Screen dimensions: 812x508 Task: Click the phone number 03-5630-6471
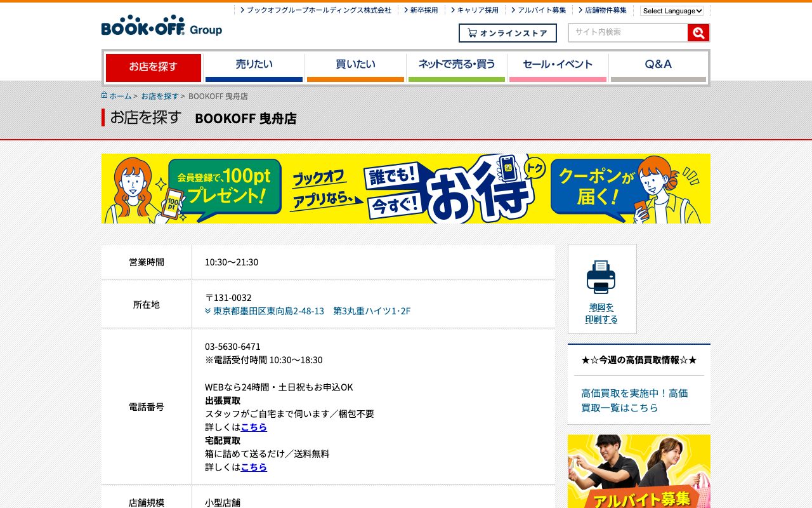coord(233,347)
